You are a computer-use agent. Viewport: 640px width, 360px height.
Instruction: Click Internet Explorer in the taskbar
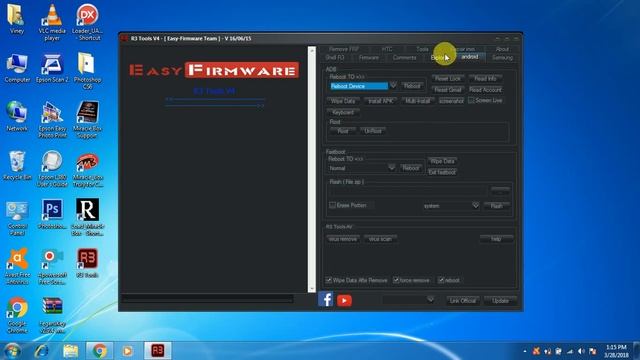point(41,351)
